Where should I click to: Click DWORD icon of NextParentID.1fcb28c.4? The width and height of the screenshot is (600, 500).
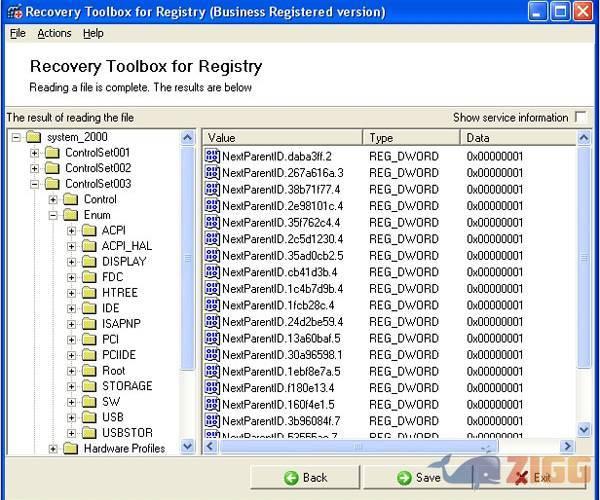point(212,305)
